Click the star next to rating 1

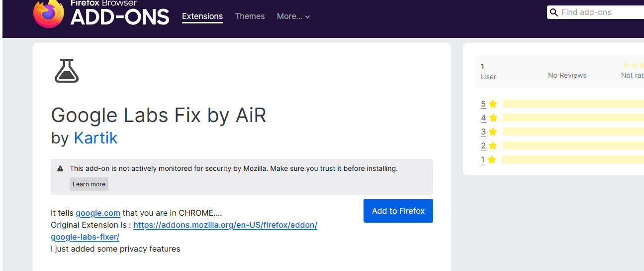(x=492, y=159)
